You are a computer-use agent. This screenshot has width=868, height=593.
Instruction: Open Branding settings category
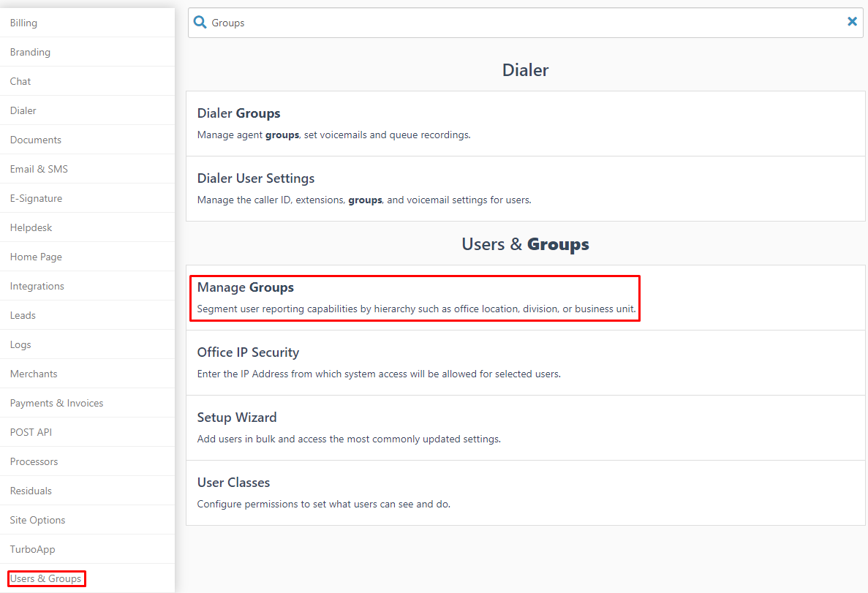[x=88, y=52]
